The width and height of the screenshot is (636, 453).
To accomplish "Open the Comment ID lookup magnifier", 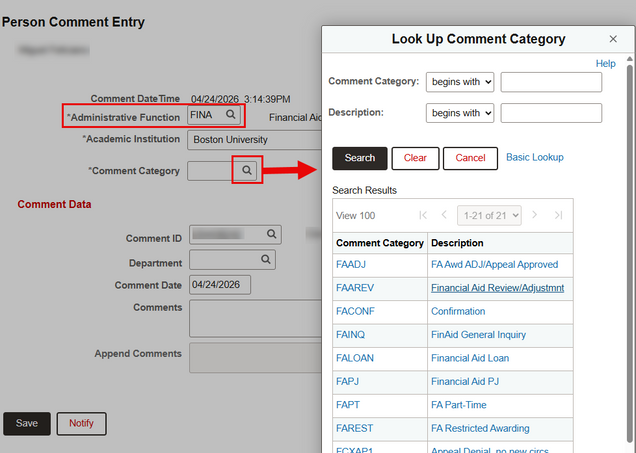I will pyautogui.click(x=271, y=234).
